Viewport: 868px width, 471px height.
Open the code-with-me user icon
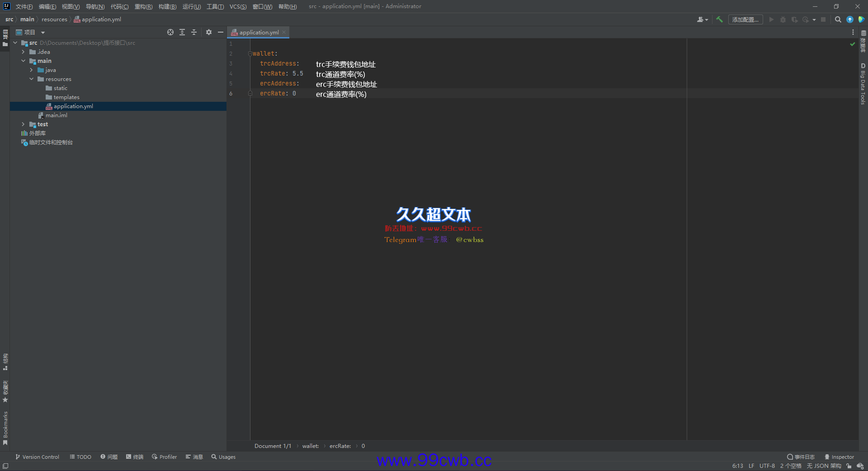coord(702,19)
